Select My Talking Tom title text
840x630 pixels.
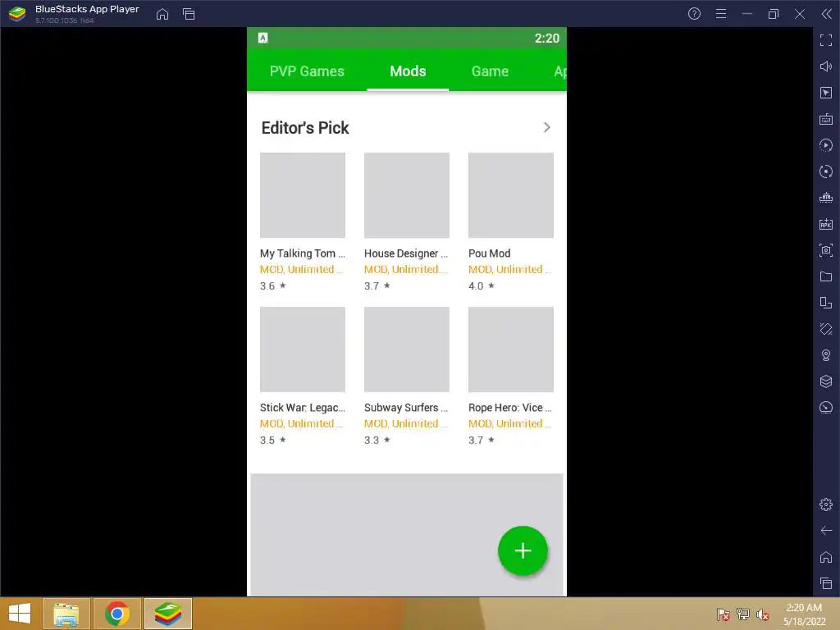coord(303,253)
